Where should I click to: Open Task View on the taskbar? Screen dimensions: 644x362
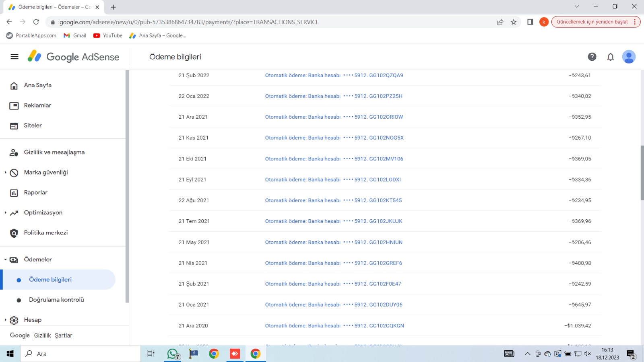coord(151,354)
